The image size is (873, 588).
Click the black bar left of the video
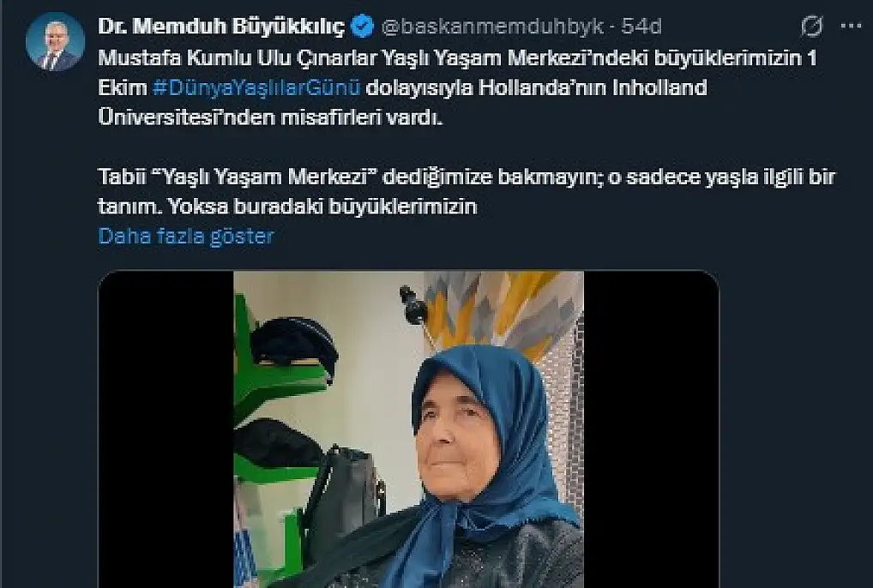point(166,429)
